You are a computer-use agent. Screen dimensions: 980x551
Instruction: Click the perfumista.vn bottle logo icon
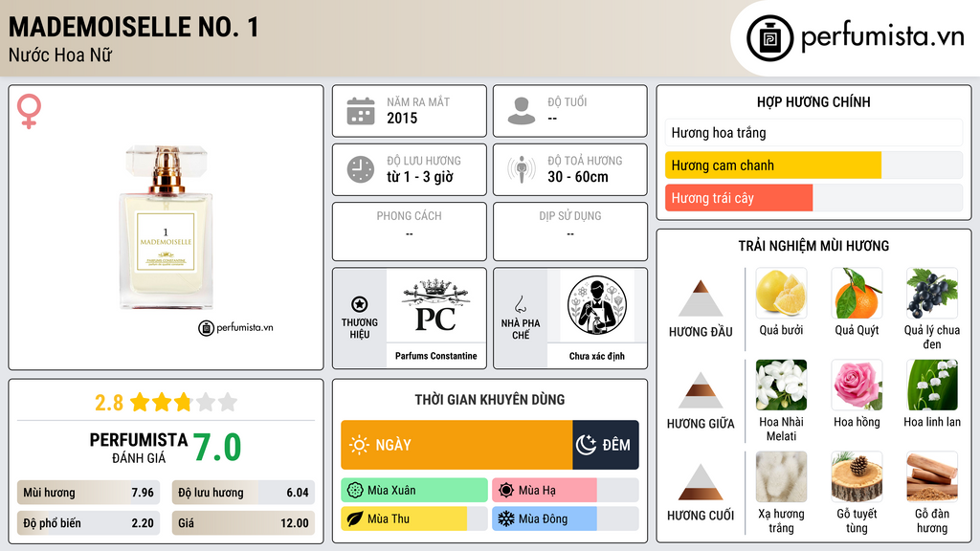tap(770, 38)
